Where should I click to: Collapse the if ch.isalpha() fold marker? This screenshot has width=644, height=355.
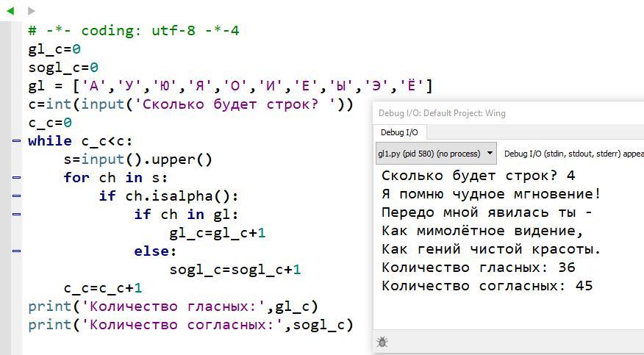16,196
